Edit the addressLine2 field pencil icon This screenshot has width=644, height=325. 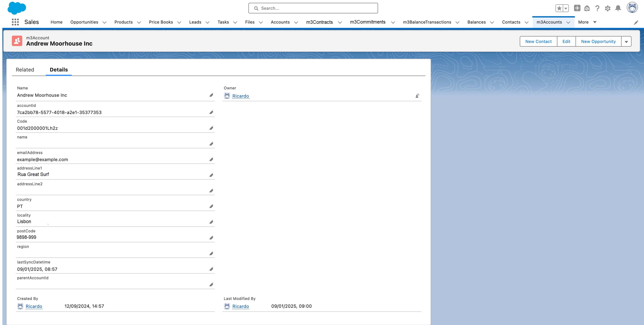coord(211,191)
